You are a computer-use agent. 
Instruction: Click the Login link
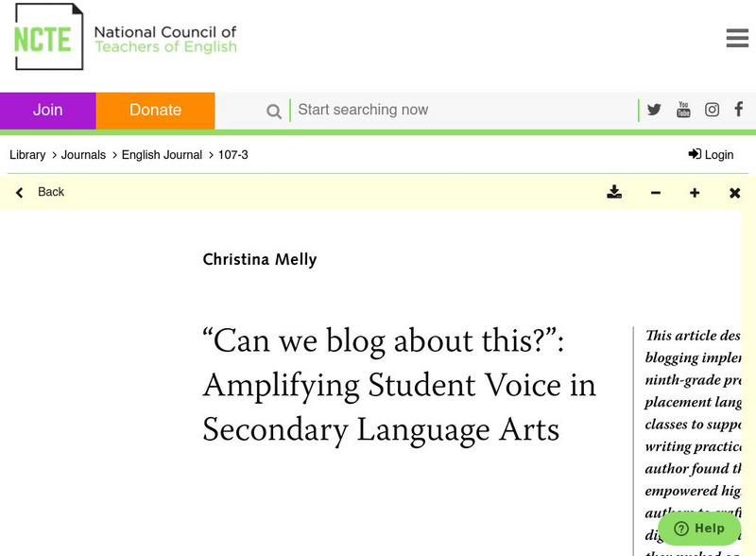point(711,155)
